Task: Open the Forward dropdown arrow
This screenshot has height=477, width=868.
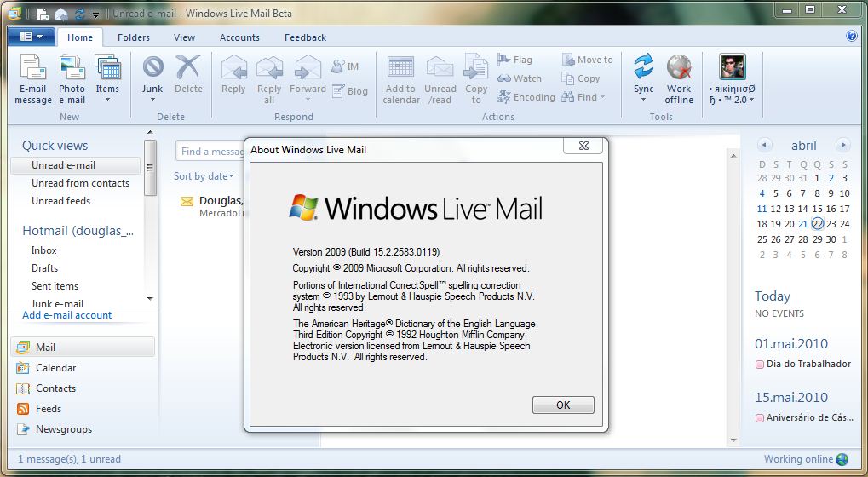Action: 308,100
